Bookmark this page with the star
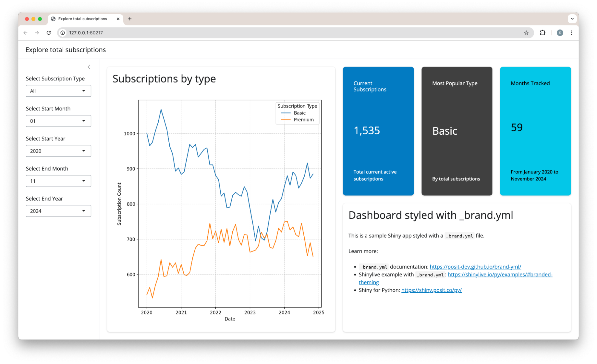Screen dimensions: 597x364 [526, 33]
